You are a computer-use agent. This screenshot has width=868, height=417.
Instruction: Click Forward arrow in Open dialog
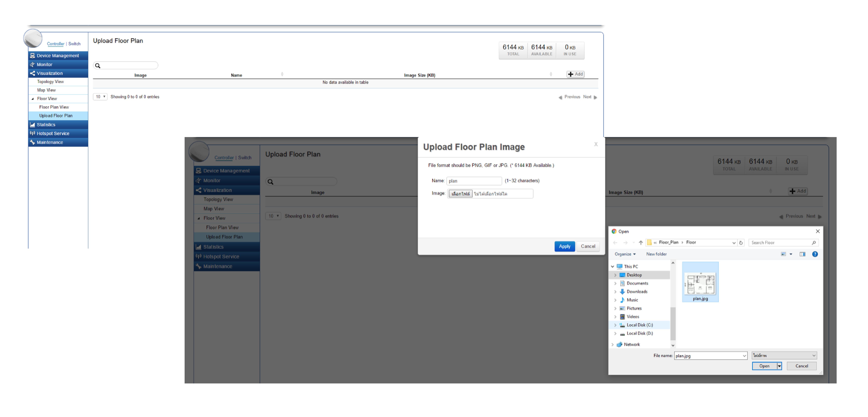(625, 242)
